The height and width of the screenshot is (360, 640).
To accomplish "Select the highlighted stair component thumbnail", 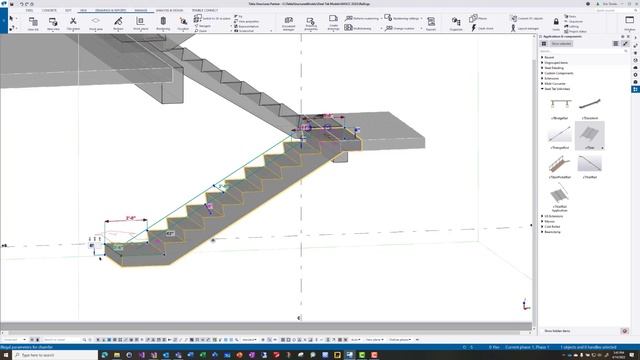I will pos(589,136).
